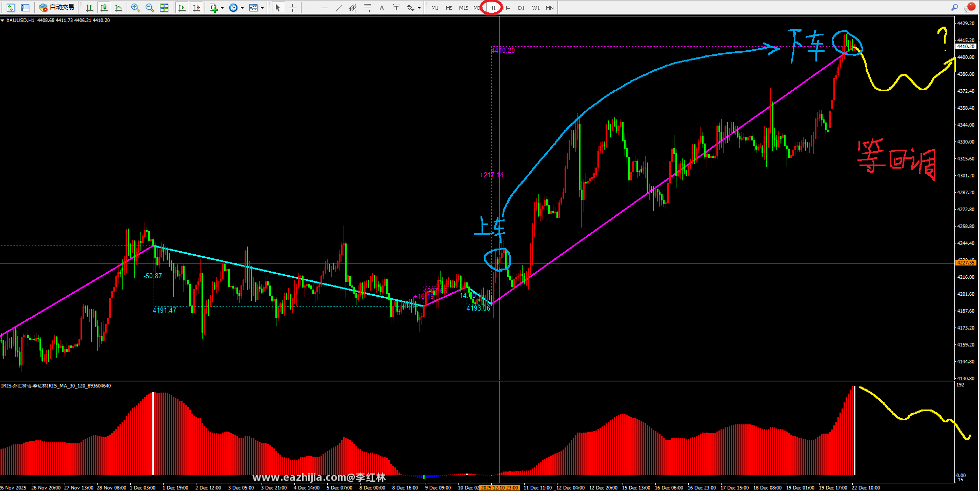980x491 pixels.
Task: Click the 4191.47 price annotation
Action: coord(164,310)
